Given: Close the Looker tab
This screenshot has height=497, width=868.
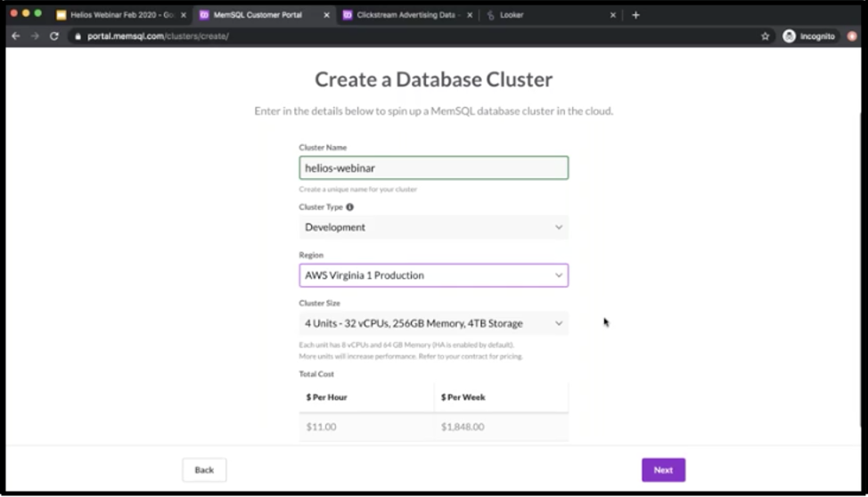Looking at the screenshot, I should coord(613,15).
